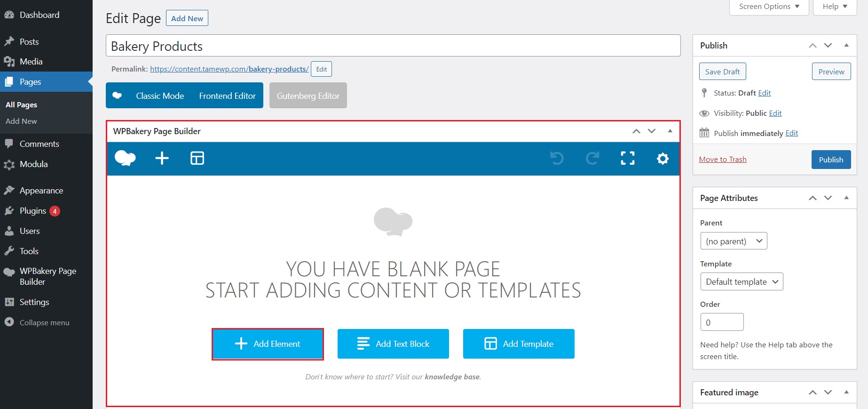868x409 pixels.
Task: Click the Appearance brush icon in sidebar
Action: (9, 190)
